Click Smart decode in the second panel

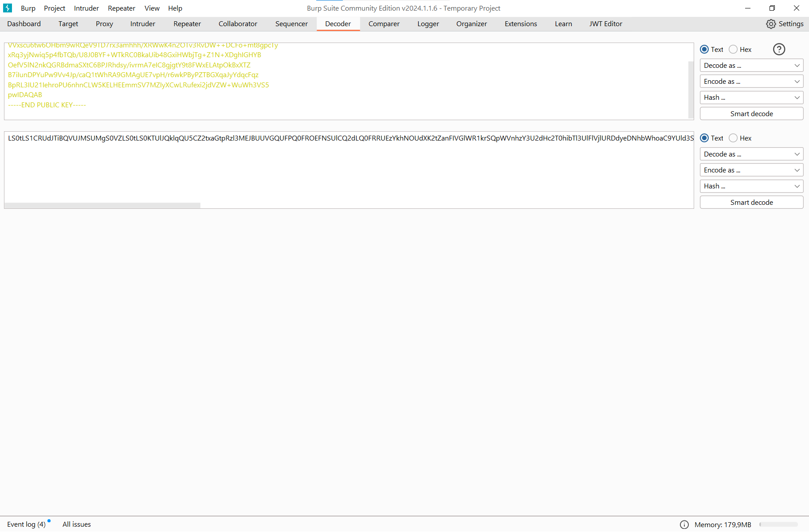751,202
